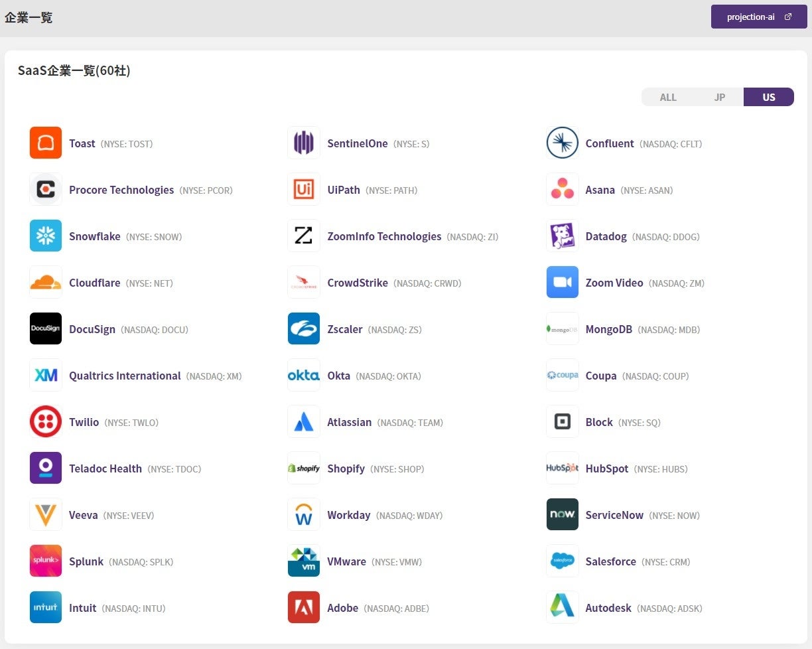
Task: Open the projection-ai external link button
Action: 759,17
